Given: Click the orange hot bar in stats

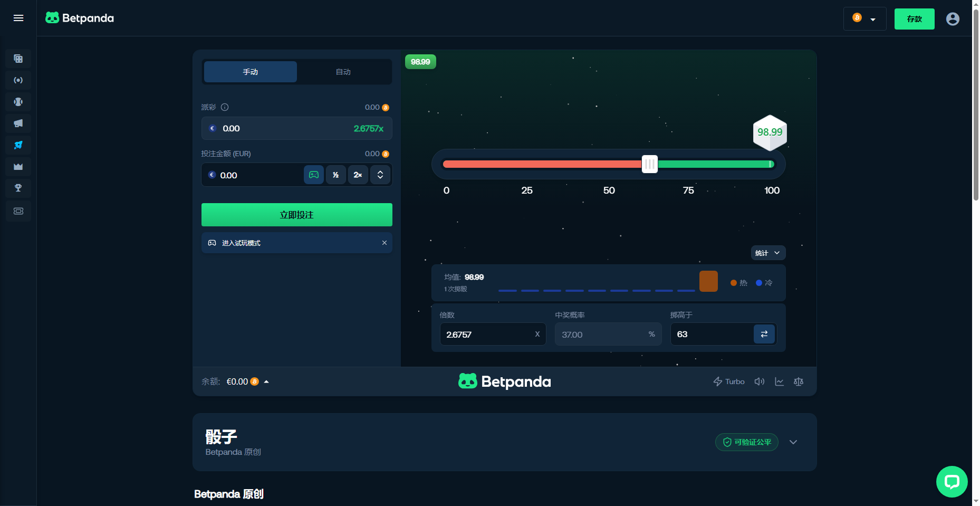Looking at the screenshot, I should pyautogui.click(x=708, y=281).
